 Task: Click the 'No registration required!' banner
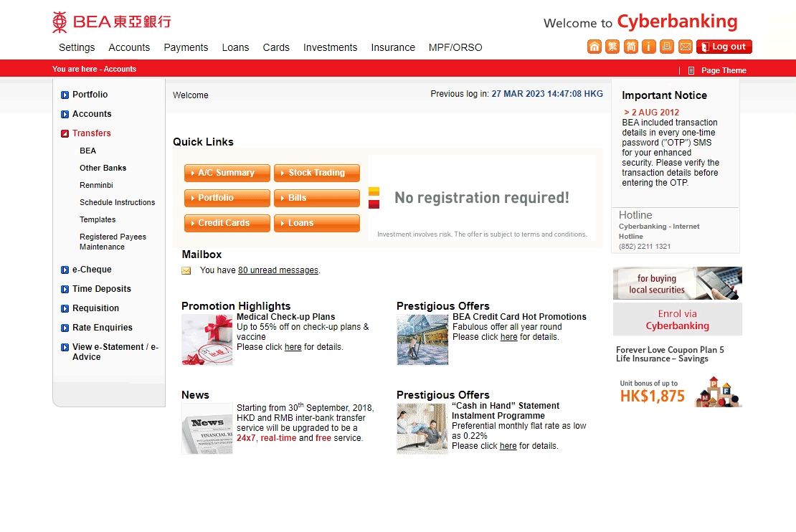[x=482, y=197]
